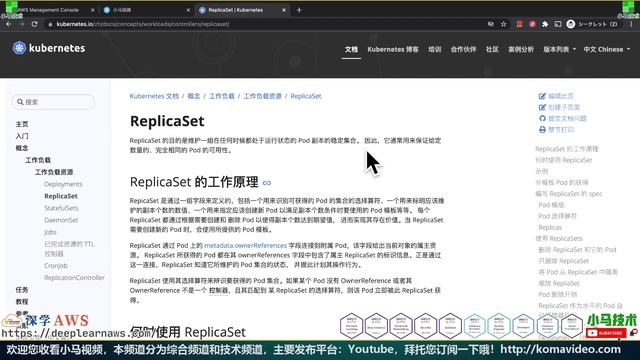Click the YouTube Subscribe button overlay
Image resolution: width=640 pixels, height=360 pixels.
pos(606,333)
